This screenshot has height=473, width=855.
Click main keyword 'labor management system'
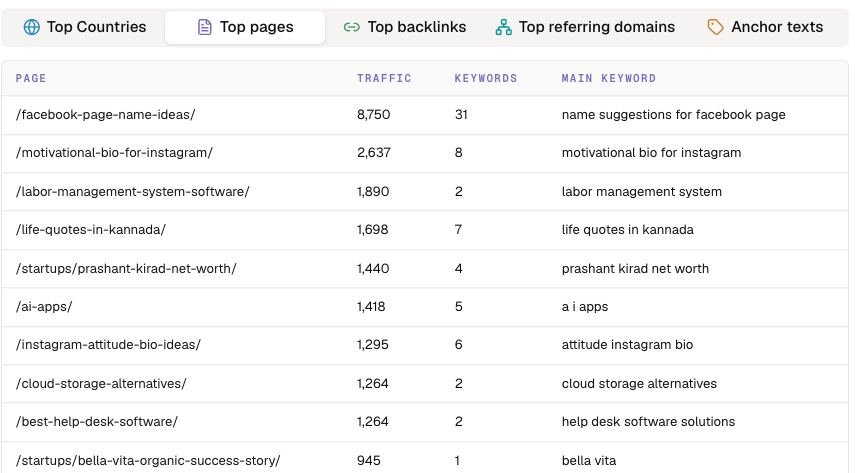(642, 191)
